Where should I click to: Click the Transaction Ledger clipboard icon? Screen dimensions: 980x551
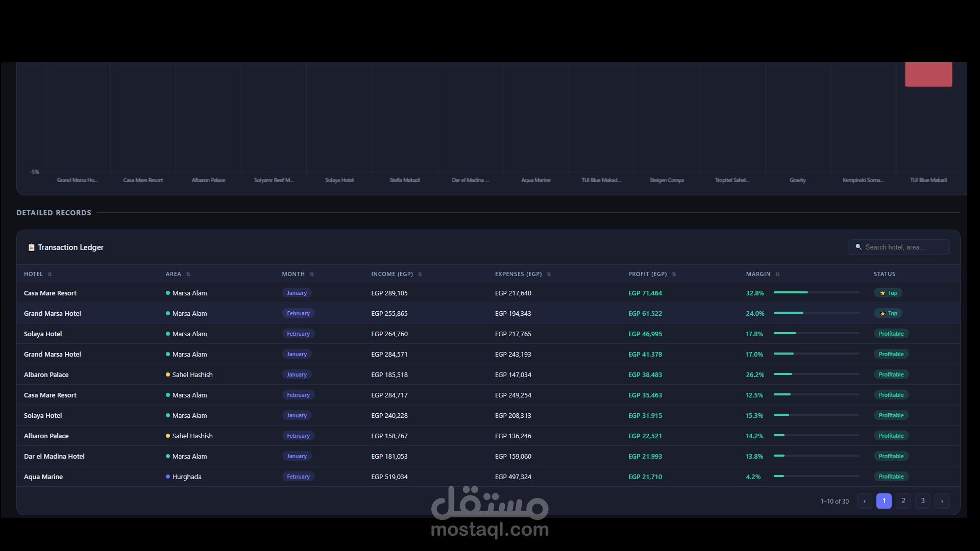tap(31, 247)
